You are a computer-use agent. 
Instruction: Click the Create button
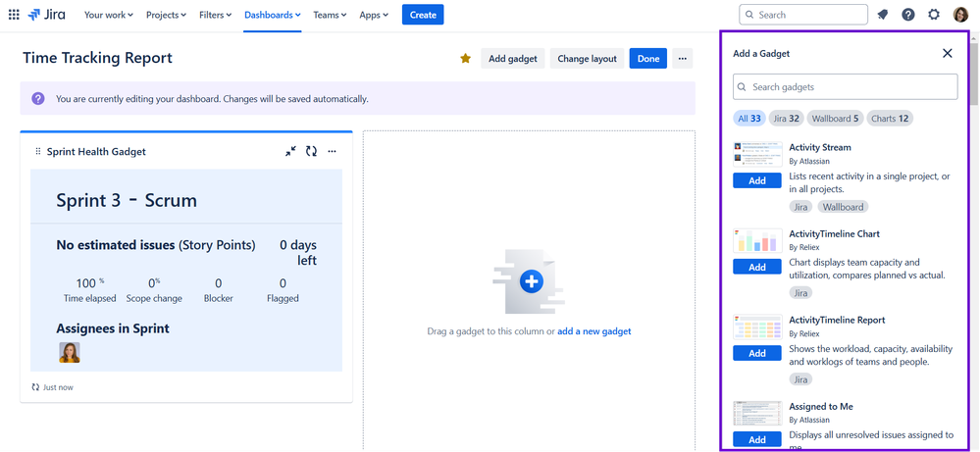coord(423,15)
